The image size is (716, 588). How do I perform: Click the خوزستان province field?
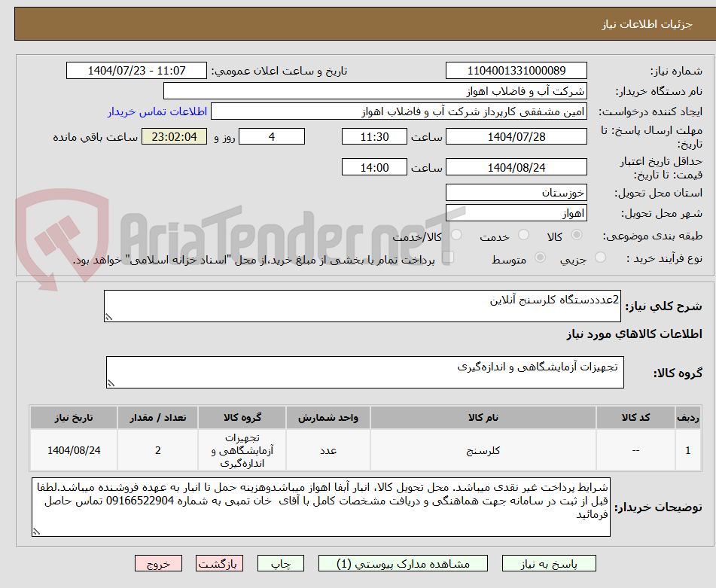tap(516, 192)
